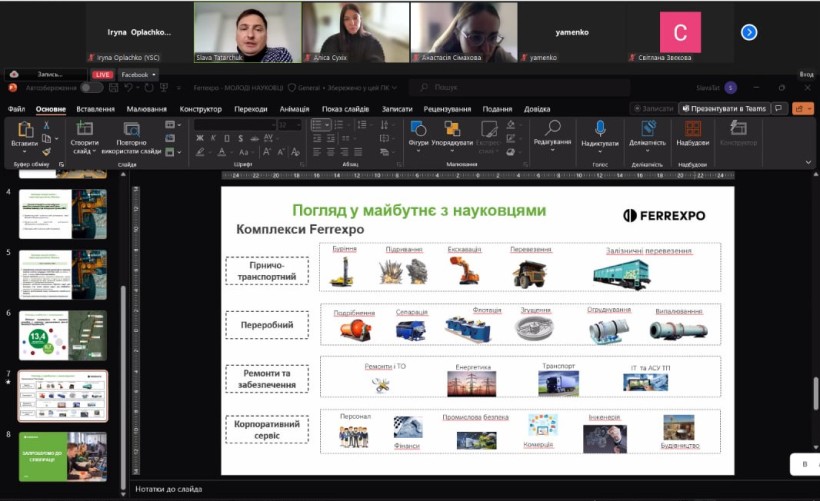Switch to the Конструктор tab
This screenshot has height=501, width=820.
(200, 109)
